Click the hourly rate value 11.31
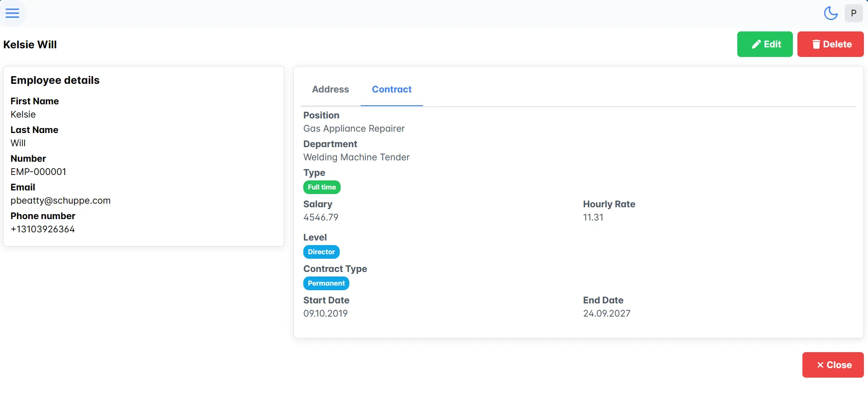Image resolution: width=868 pixels, height=420 pixels. tap(593, 217)
